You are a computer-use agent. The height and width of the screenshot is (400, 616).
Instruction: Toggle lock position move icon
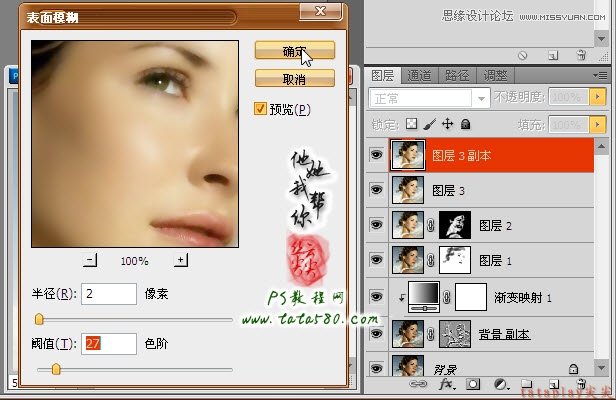(447, 124)
